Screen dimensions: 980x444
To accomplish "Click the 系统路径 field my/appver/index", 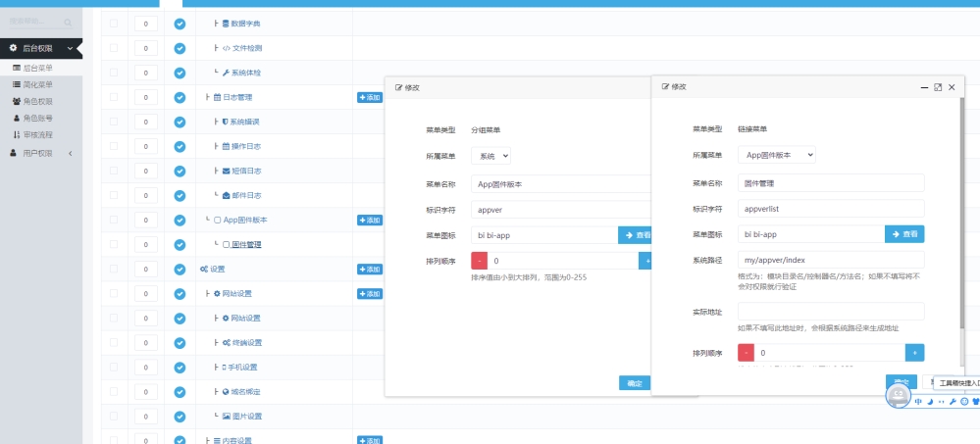I will point(831,260).
